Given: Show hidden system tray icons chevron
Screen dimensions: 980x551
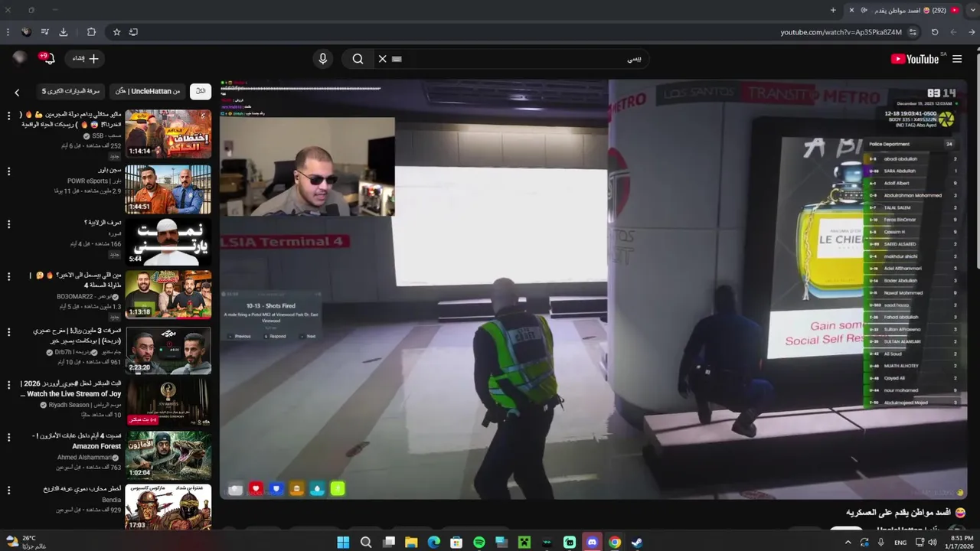Looking at the screenshot, I should [848, 543].
